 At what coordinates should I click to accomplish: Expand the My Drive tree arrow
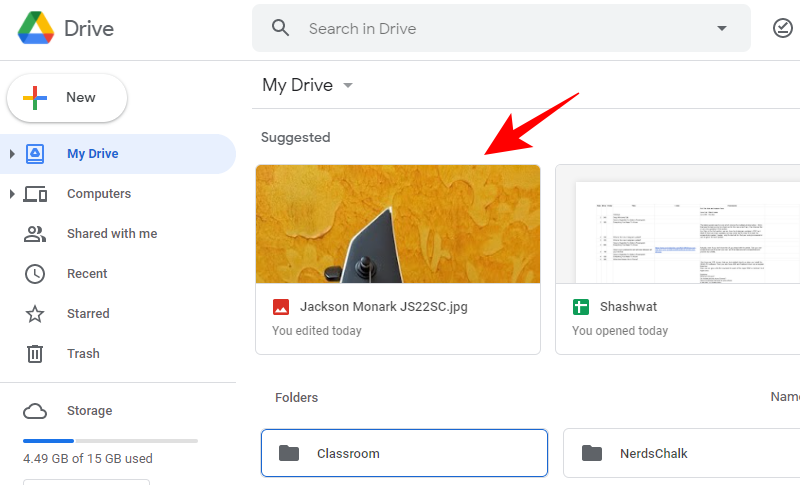(12, 154)
